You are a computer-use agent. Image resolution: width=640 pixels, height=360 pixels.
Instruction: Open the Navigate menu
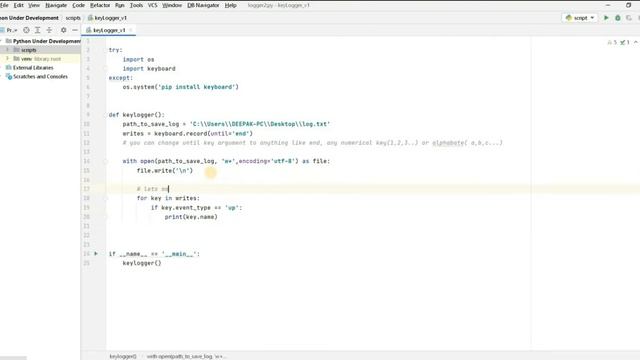tap(56, 5)
